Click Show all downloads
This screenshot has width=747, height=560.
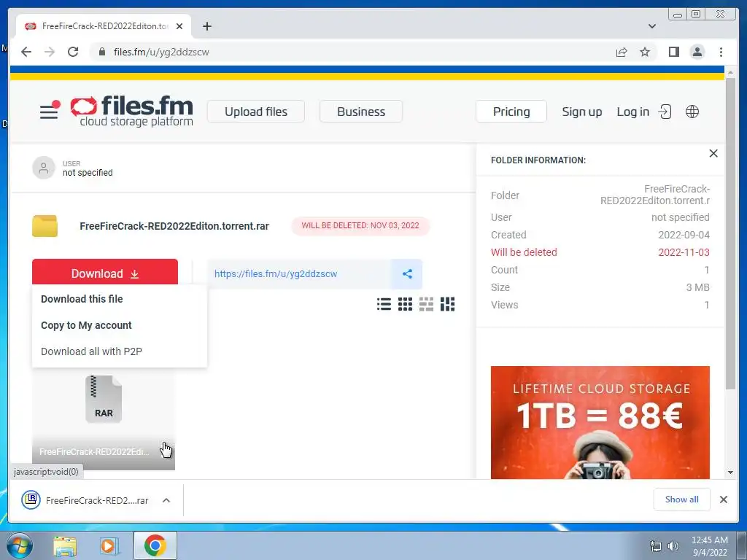[x=682, y=499]
